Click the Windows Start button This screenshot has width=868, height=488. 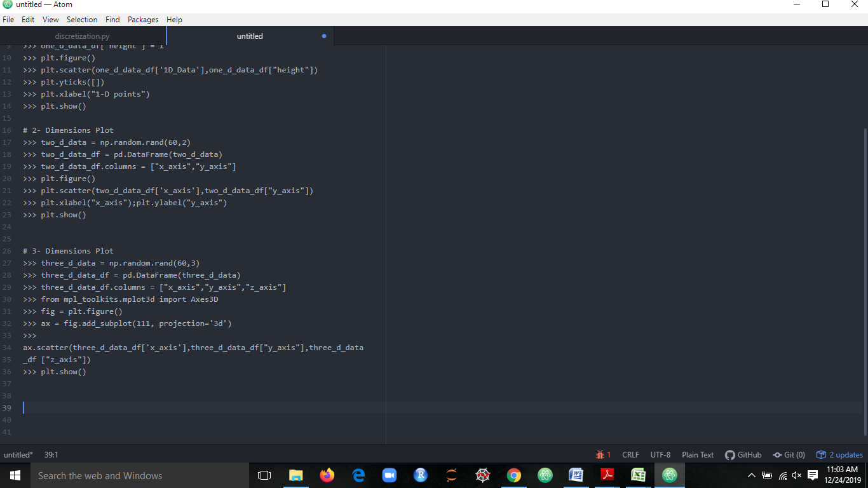point(15,475)
